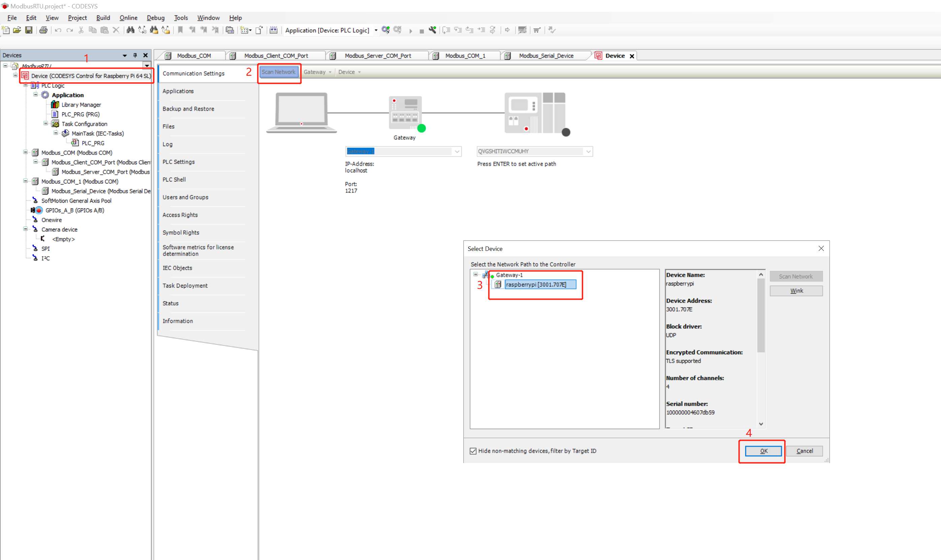Collapse the Gateway-1 node in Select Device
The image size is (941, 560).
[x=476, y=274]
